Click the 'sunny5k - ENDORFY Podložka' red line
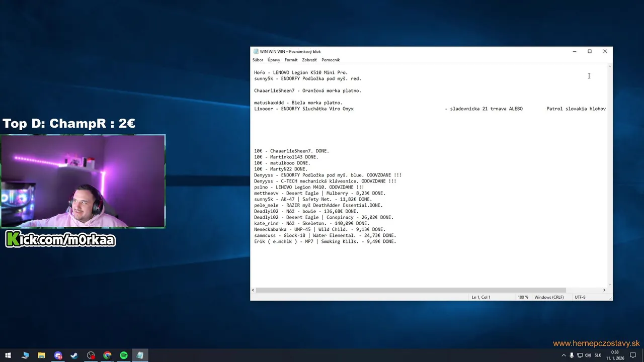The width and height of the screenshot is (644, 362). tap(307, 78)
